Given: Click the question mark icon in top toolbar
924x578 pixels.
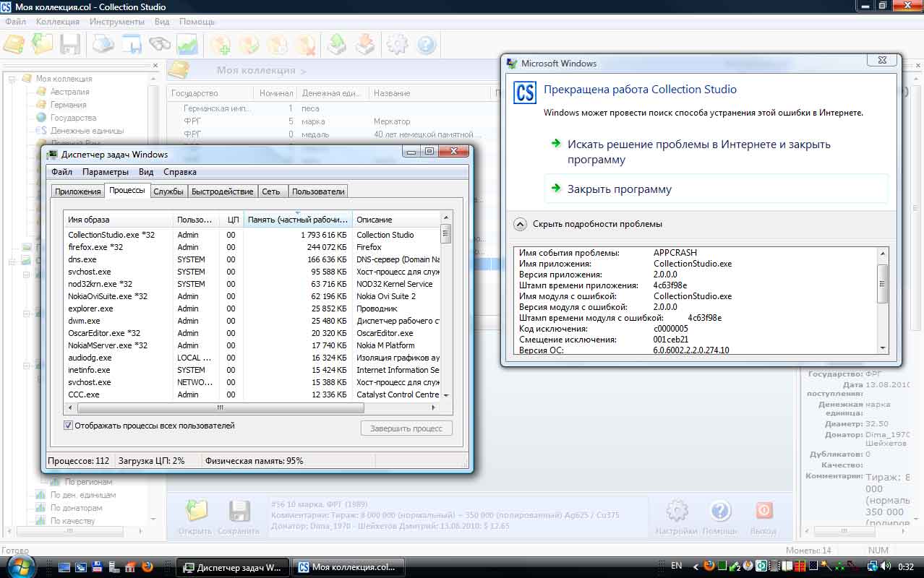Looking at the screenshot, I should tap(427, 45).
